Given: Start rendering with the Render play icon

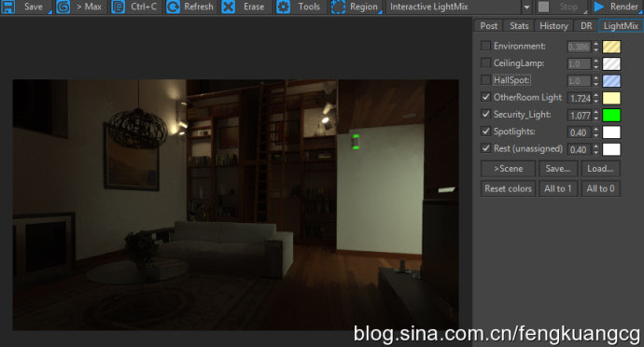Looking at the screenshot, I should tap(599, 7).
